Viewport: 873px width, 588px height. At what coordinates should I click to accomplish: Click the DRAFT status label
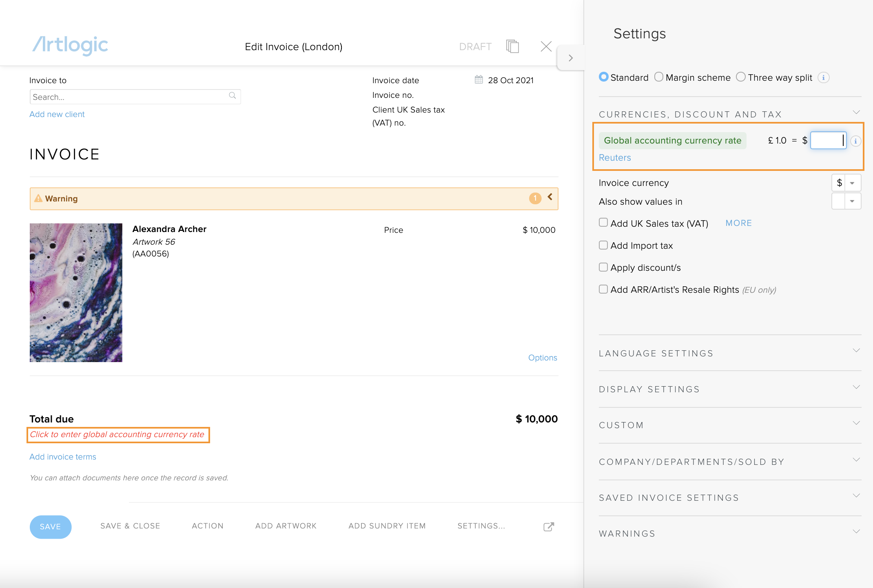click(475, 46)
